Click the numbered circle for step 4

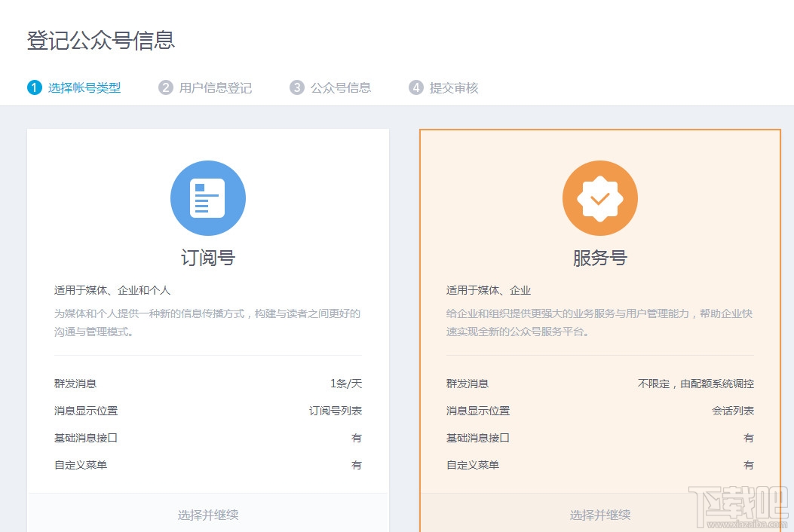tap(415, 87)
